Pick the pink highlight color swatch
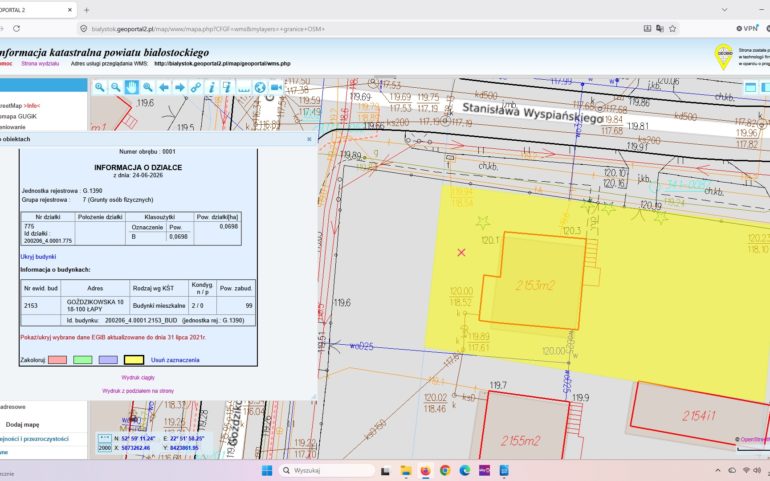Viewport: 770px width, 481px height. [57, 360]
